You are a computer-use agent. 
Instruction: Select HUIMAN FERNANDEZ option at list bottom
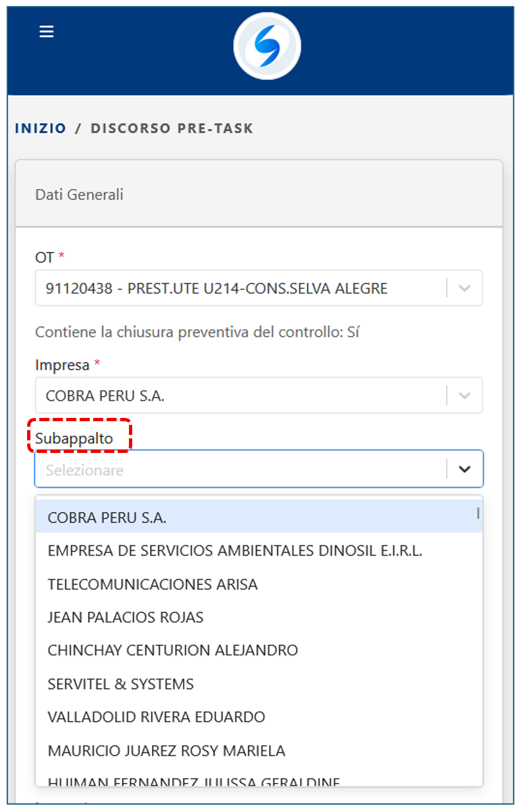click(194, 781)
